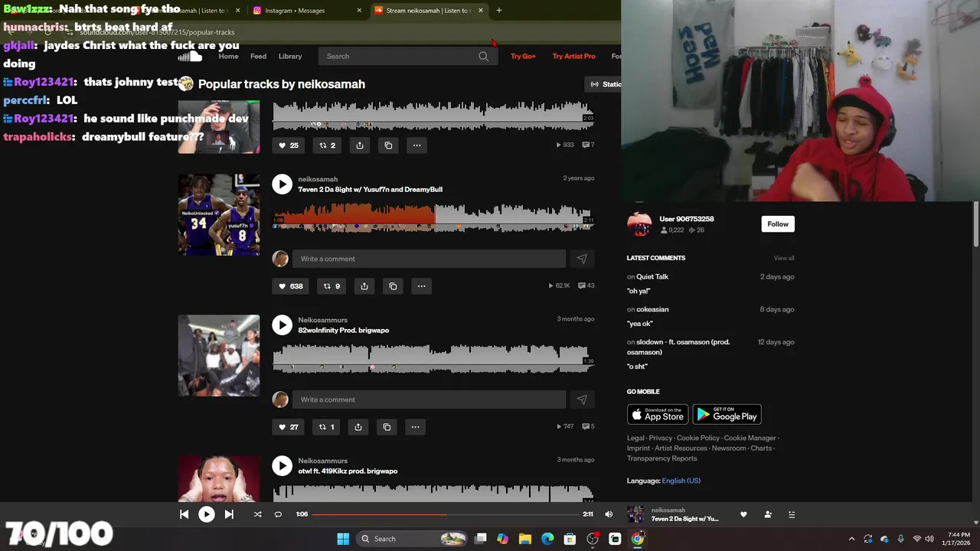The height and width of the screenshot is (551, 980).
Task: Open the Quiet Talk comment link
Action: click(x=652, y=276)
